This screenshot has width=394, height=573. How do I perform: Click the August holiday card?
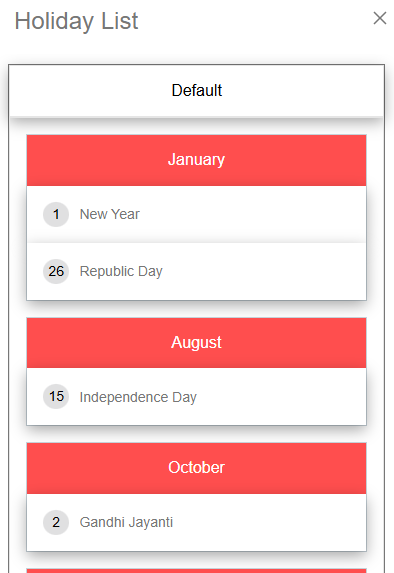pyautogui.click(x=197, y=372)
